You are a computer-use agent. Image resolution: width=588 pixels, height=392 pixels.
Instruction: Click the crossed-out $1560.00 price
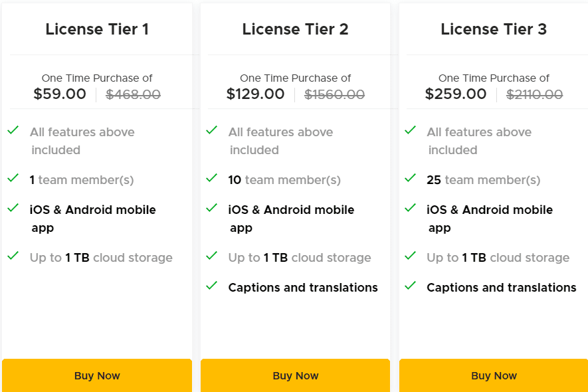tap(334, 94)
